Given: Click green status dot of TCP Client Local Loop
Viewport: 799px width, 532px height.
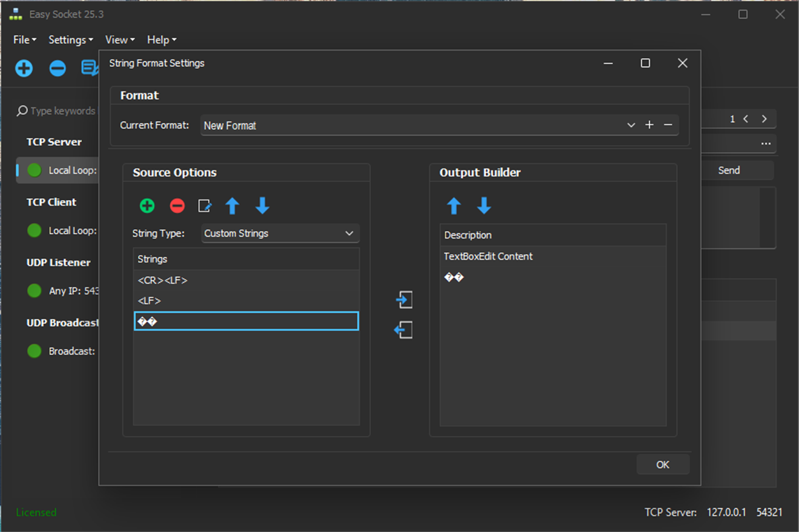Looking at the screenshot, I should click(x=34, y=231).
